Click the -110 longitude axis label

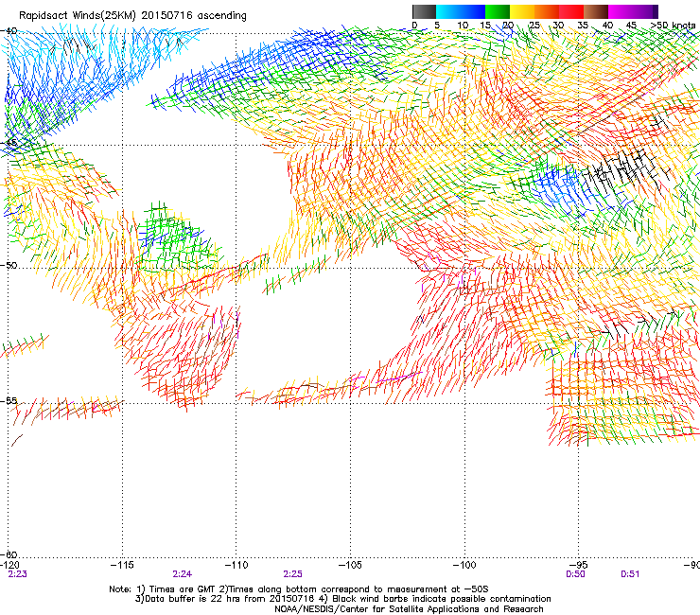pyautogui.click(x=236, y=566)
